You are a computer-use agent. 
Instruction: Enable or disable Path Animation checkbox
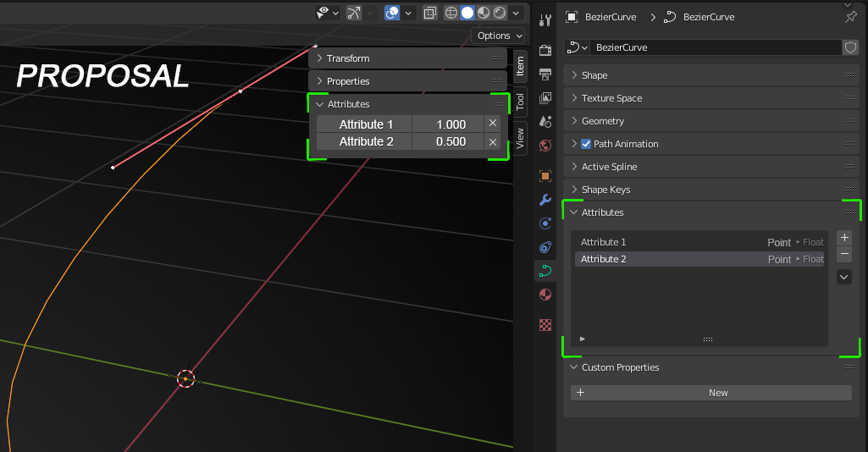click(586, 144)
